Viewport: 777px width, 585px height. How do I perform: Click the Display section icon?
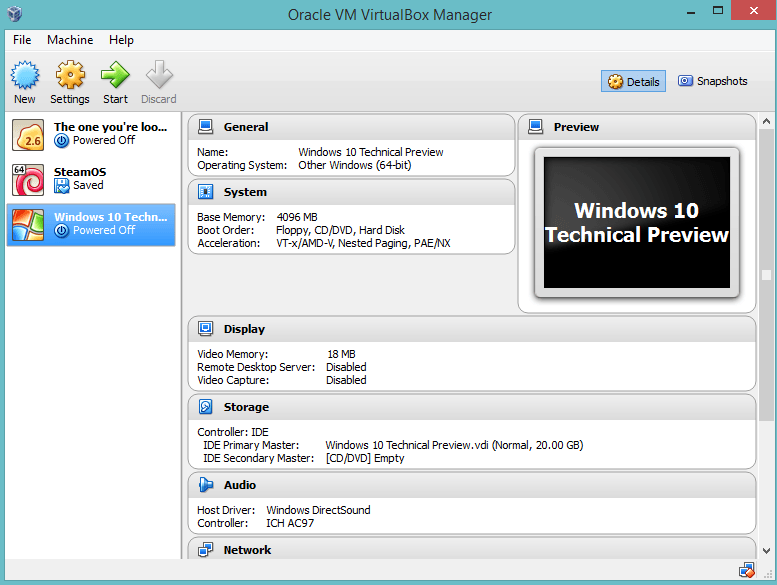coord(206,328)
